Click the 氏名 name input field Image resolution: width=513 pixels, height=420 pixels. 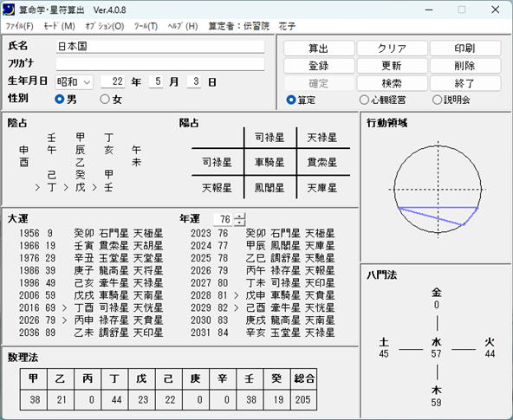coord(160,47)
